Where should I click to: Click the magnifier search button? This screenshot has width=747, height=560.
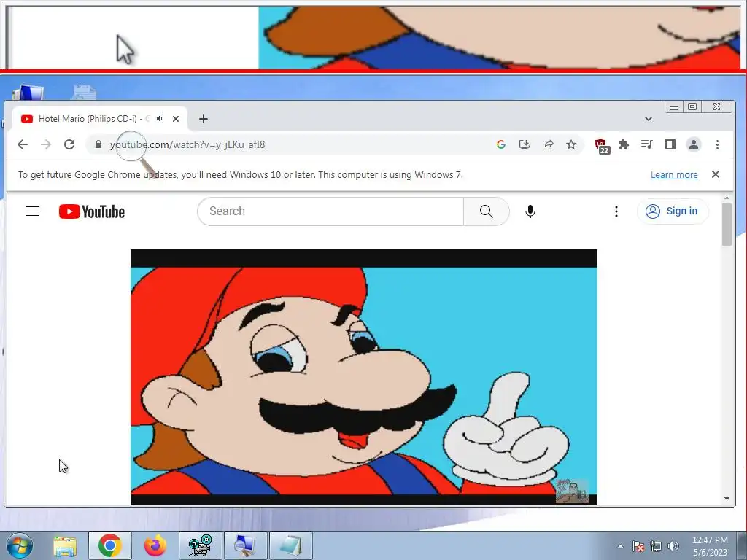(x=486, y=211)
